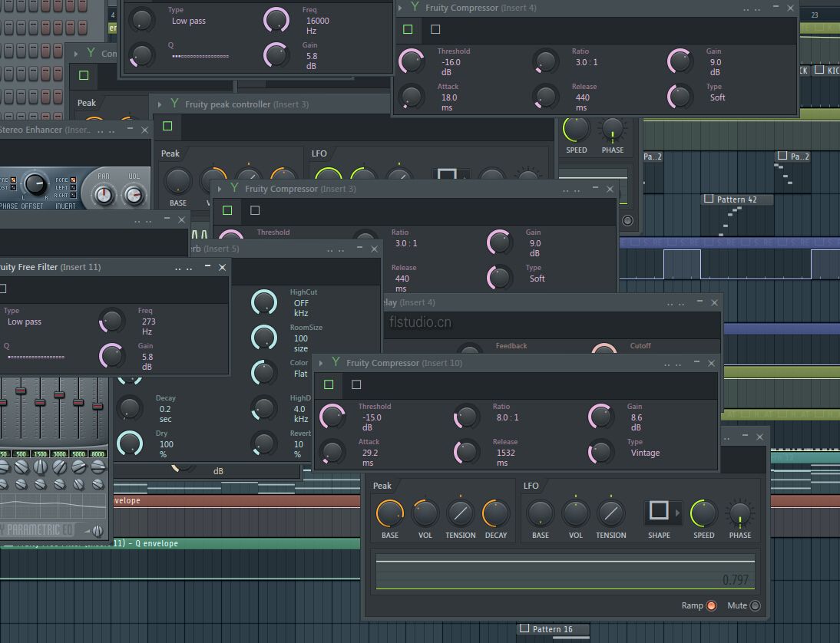840x643 pixels.
Task: Click the Fruity Compressor (Insert 10) logo icon
Action: coord(336,362)
